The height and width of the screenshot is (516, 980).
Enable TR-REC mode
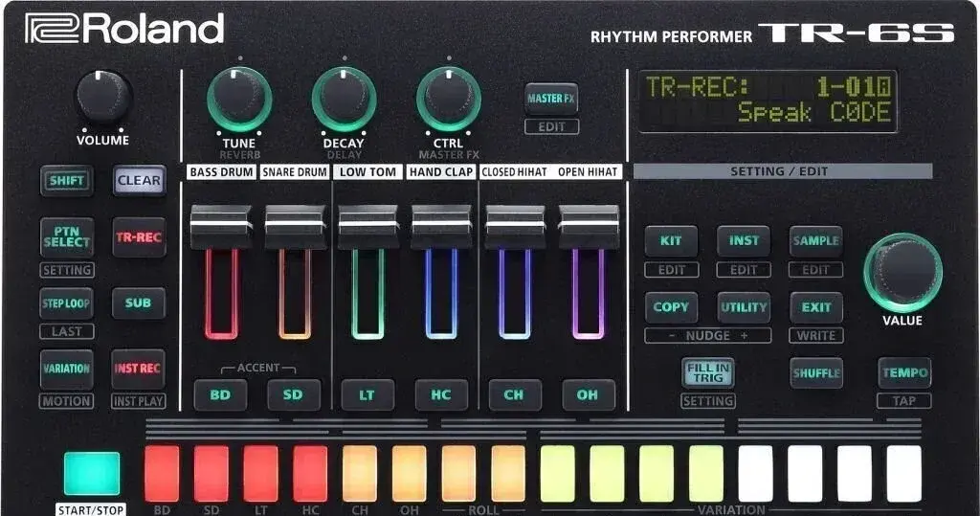click(139, 237)
